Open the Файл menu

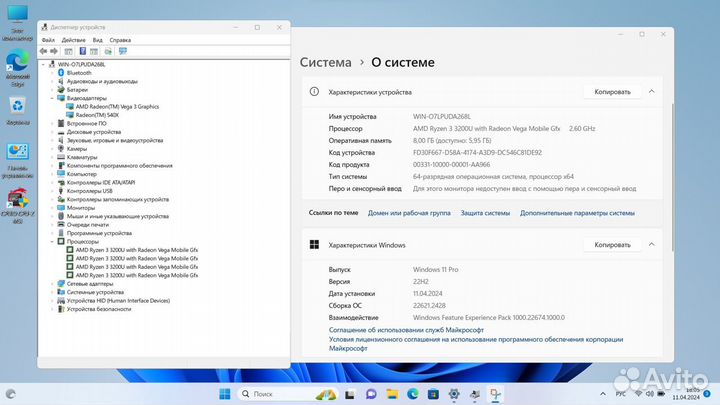[x=48, y=40]
